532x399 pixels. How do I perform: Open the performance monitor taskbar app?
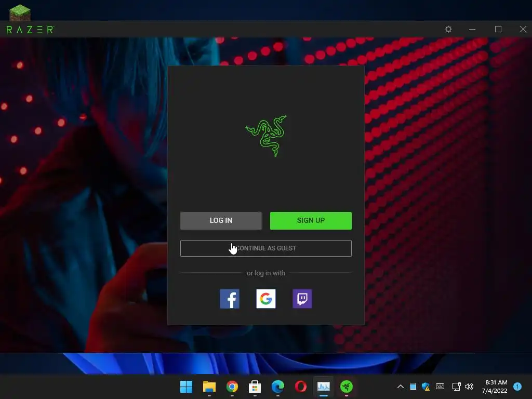coord(323,387)
